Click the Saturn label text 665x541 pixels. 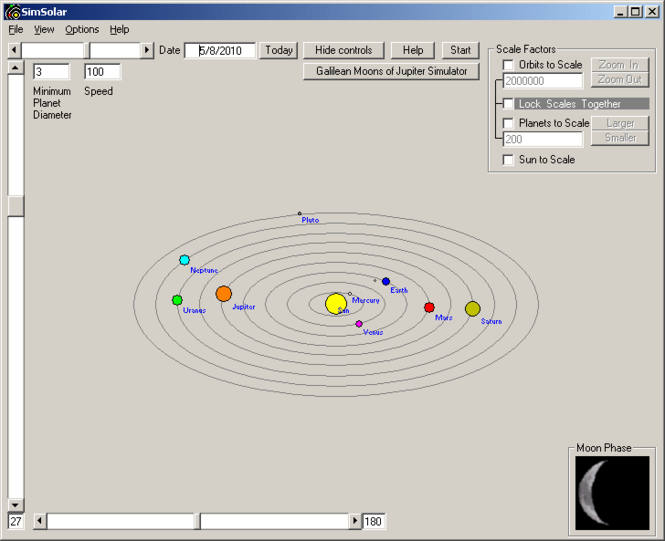[491, 321]
